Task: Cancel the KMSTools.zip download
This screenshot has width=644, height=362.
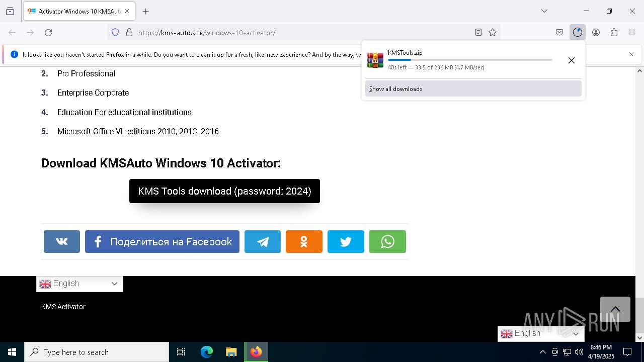Action: [572, 60]
